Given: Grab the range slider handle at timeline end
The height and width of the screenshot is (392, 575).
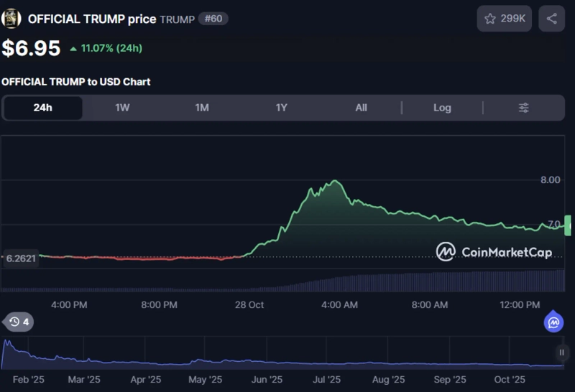Looking at the screenshot, I should (562, 353).
